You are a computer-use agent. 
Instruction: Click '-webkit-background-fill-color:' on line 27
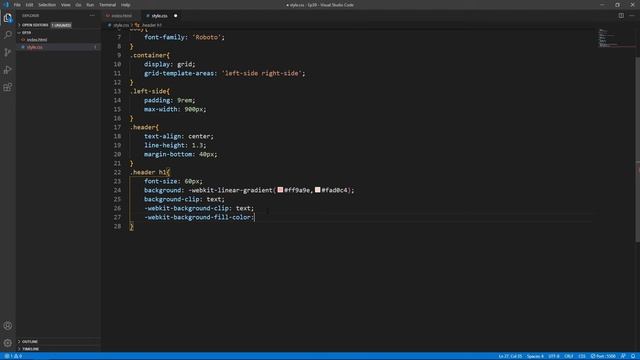tap(199, 217)
